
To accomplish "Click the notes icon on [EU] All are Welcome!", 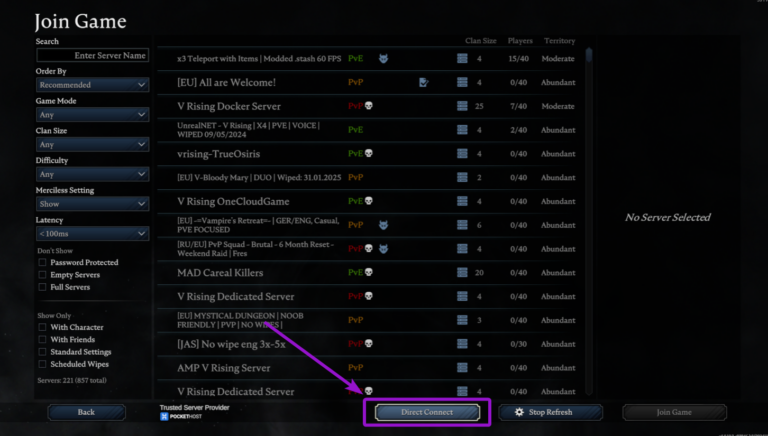I will tap(424, 82).
